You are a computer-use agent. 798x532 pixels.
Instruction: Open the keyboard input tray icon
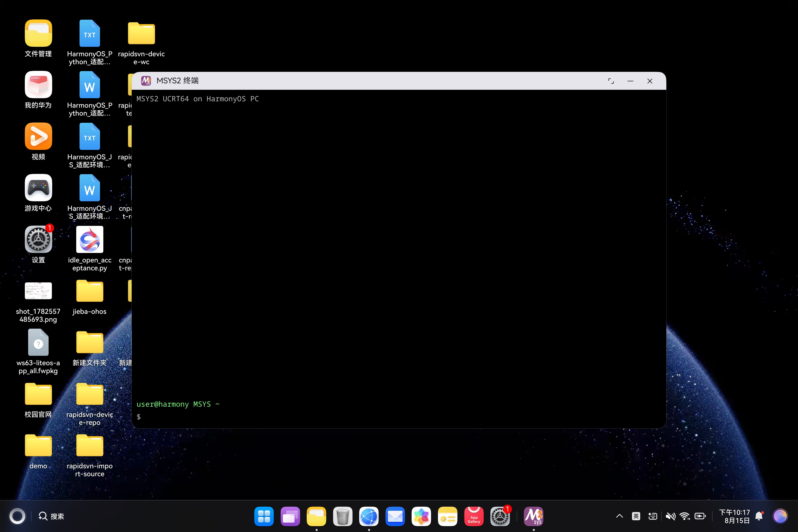point(652,516)
